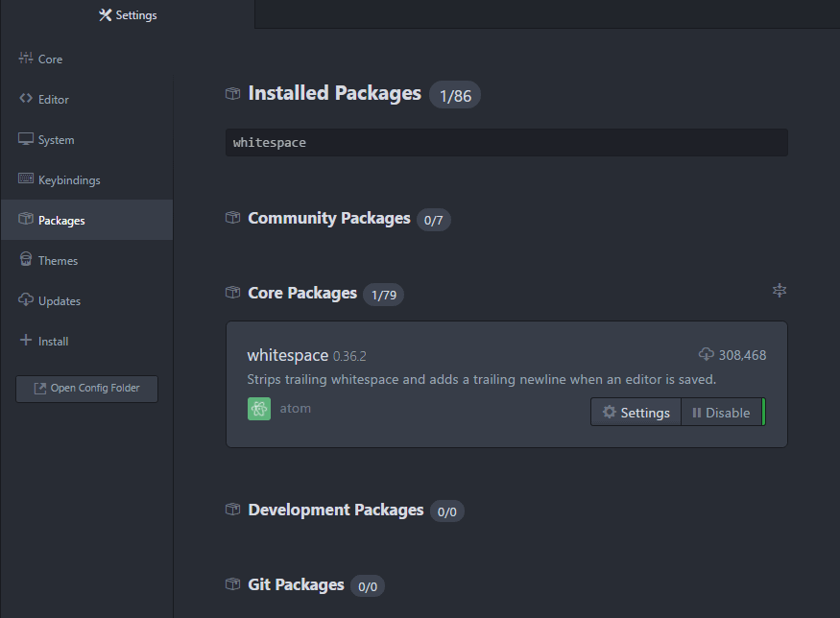Click the Core Packages options icon
Viewport: 840px width, 618px height.
click(x=780, y=291)
